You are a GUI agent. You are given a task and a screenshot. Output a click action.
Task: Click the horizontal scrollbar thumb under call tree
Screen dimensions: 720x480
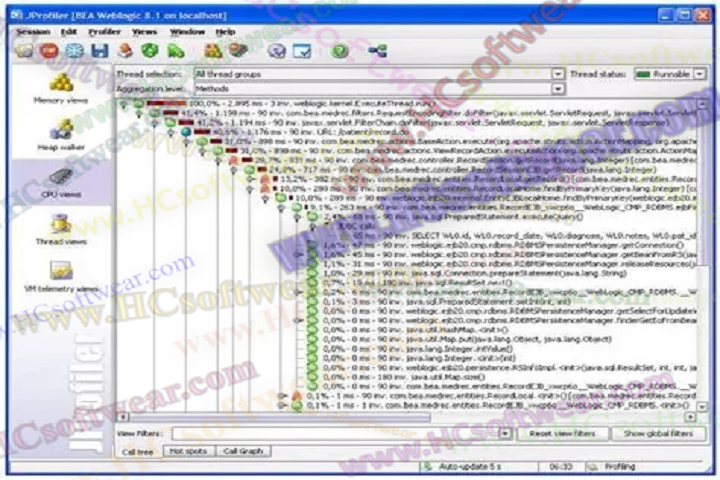[280, 417]
